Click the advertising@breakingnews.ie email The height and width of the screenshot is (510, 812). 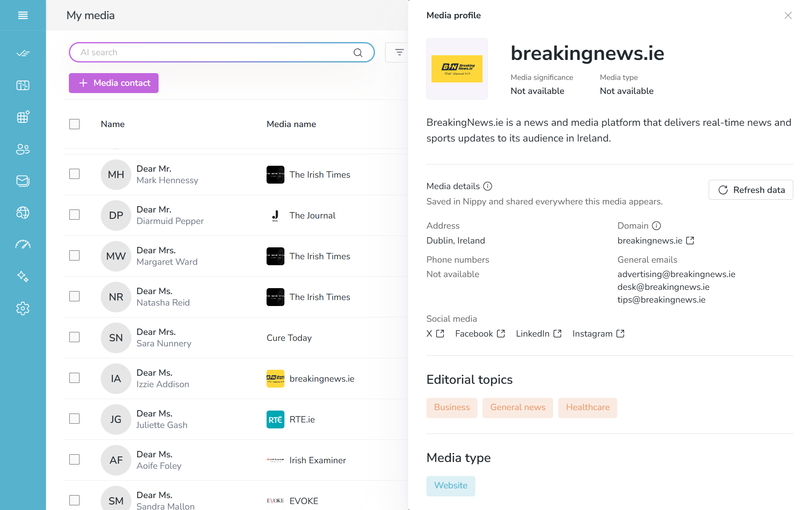(x=676, y=274)
